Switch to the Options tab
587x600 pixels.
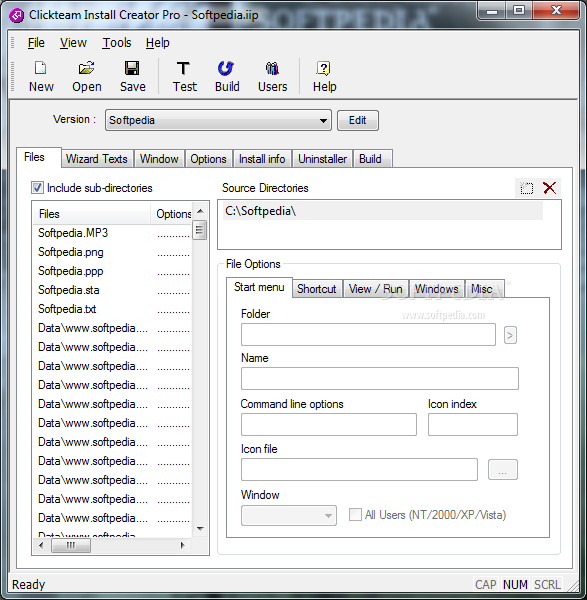click(x=209, y=159)
